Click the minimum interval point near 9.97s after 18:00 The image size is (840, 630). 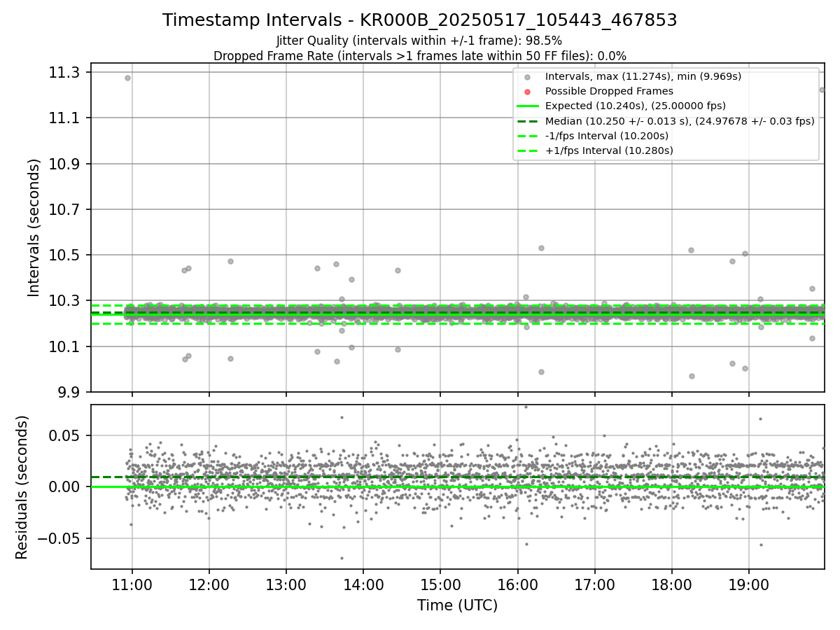tap(692, 376)
